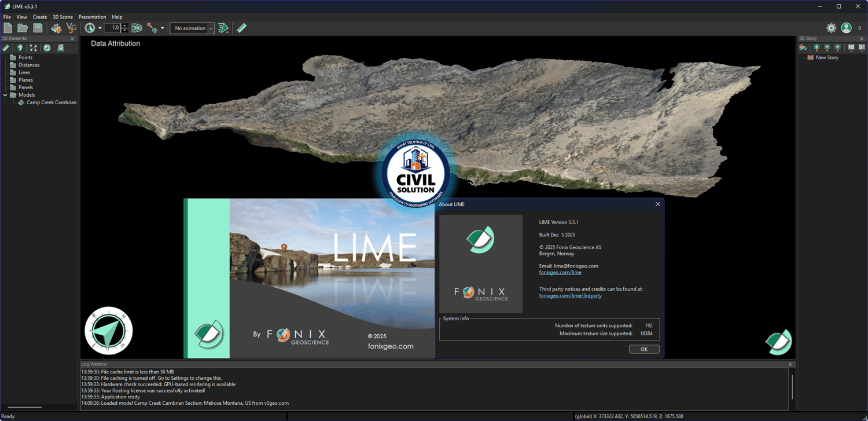Click the ruler icon in 3D Elements panel
Image resolution: width=868 pixels, height=421 pixels.
(6, 48)
